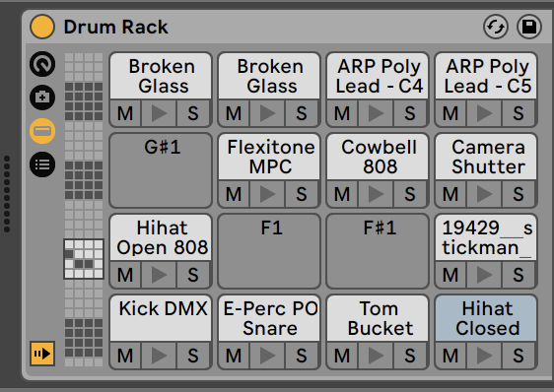
Task: Select the Hihat Open 808 pad
Action: pyautogui.click(x=161, y=237)
